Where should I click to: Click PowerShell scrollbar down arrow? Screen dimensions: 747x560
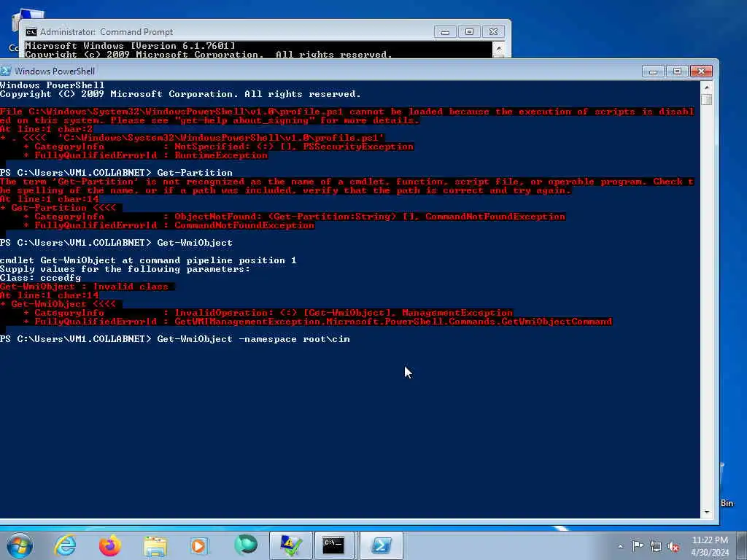pos(706,513)
